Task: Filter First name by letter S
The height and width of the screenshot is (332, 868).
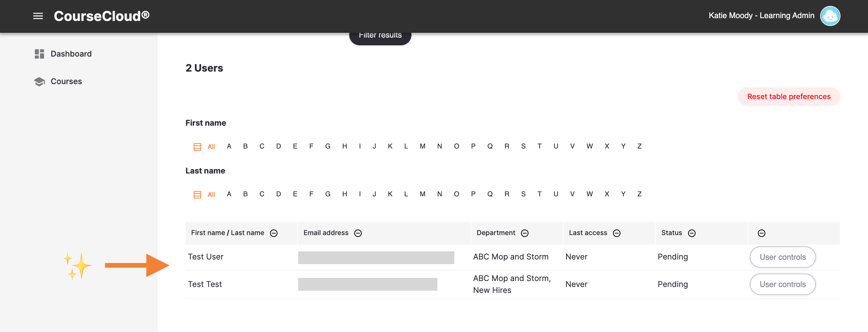Action: [x=523, y=146]
